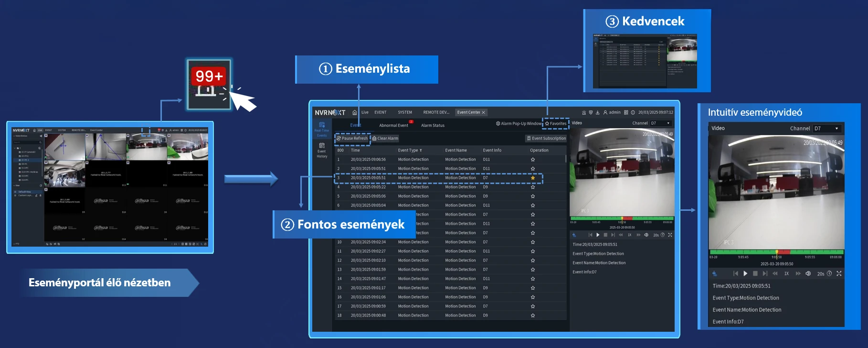Click the QR code icon beside admin
Viewport: 868px width, 348px height.
tap(626, 113)
